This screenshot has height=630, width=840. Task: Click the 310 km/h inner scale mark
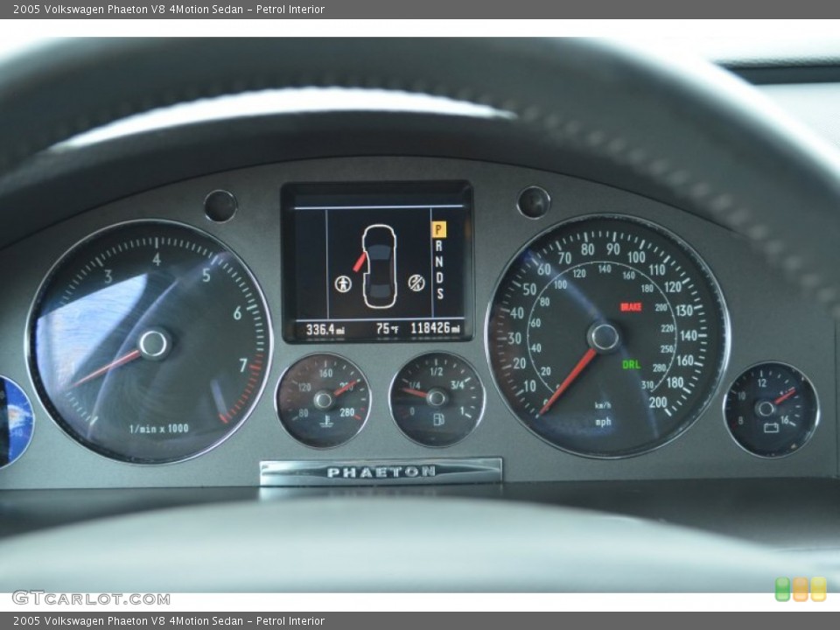pos(647,385)
